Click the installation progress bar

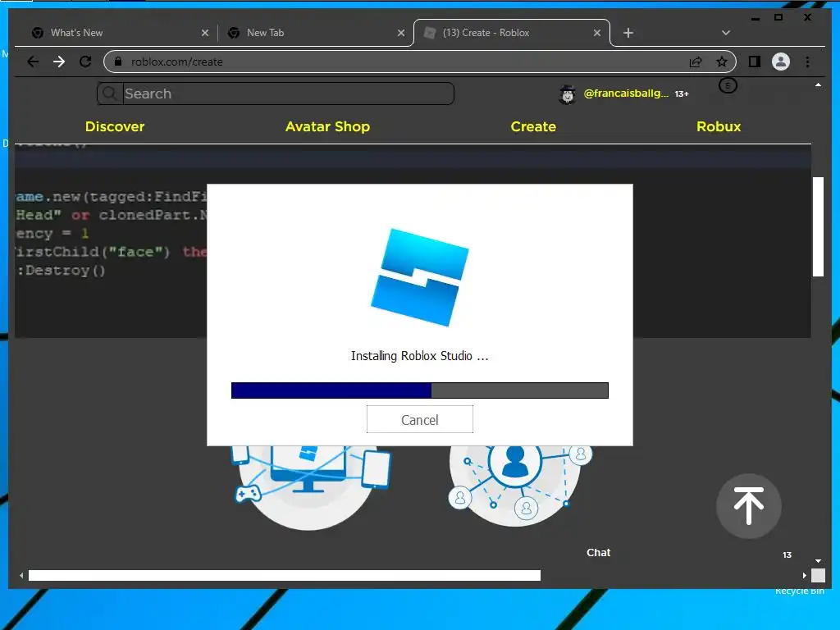click(x=419, y=390)
